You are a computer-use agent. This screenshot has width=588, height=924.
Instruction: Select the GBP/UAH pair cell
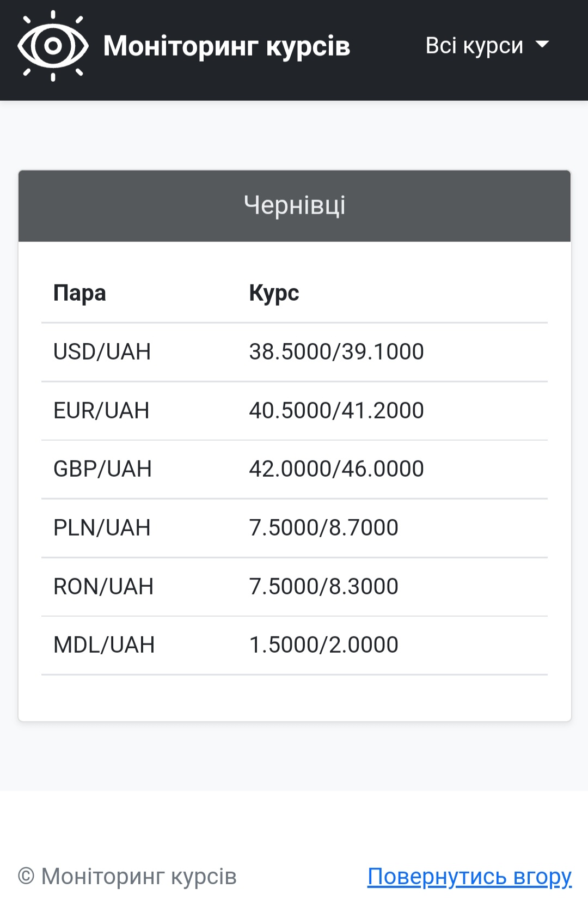click(102, 469)
